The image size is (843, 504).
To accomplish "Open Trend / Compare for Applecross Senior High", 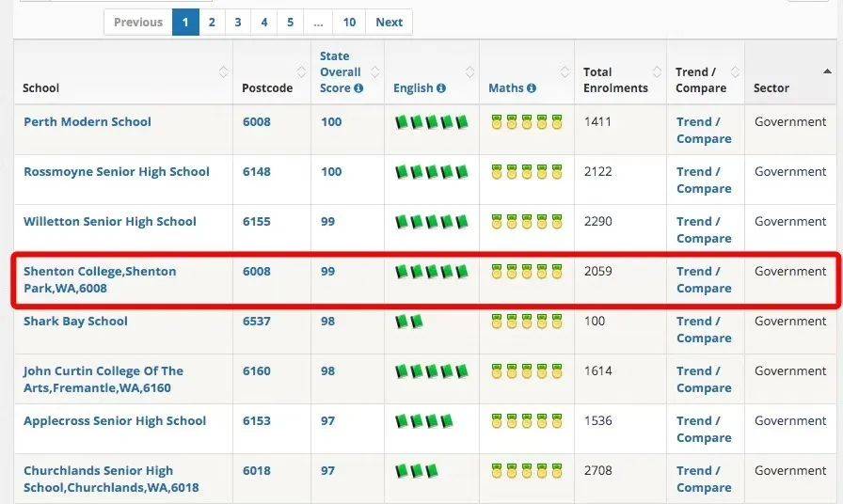I will tap(704, 430).
